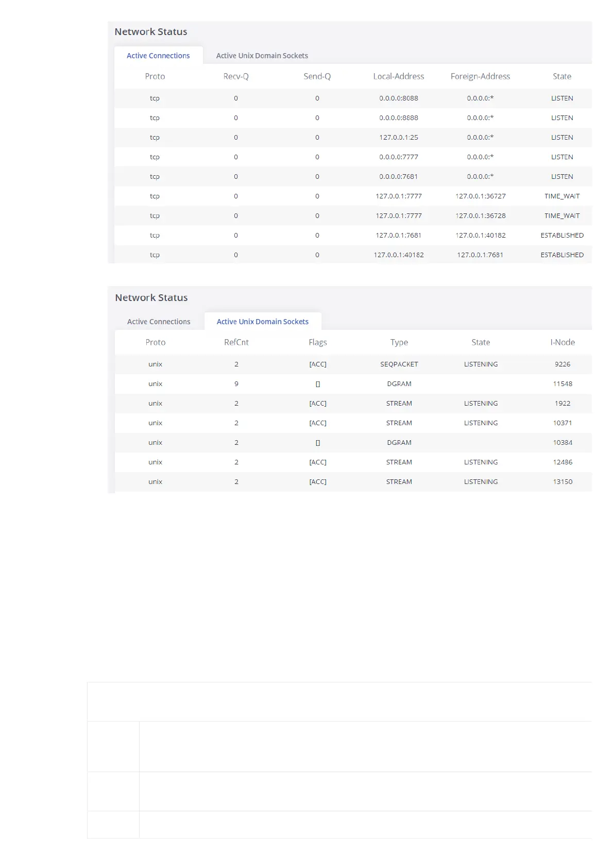This screenshot has width=613, height=868.
Task: Click TIME_WAIT state for port 36728 row
Action: [x=562, y=215]
